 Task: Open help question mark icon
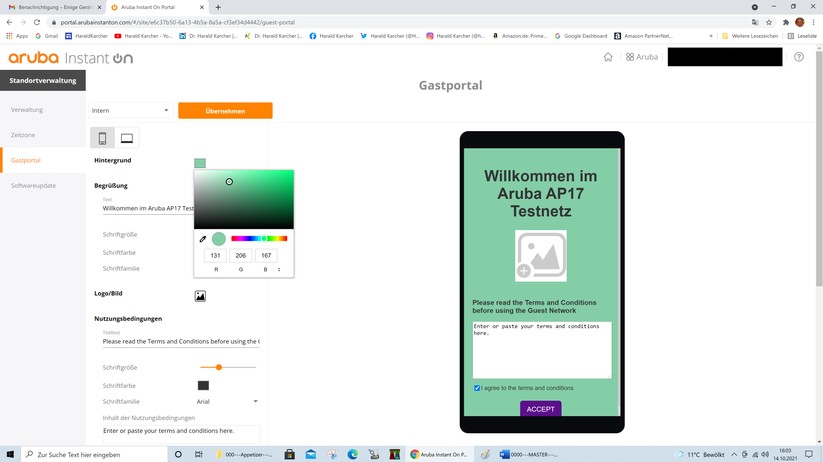(799, 57)
